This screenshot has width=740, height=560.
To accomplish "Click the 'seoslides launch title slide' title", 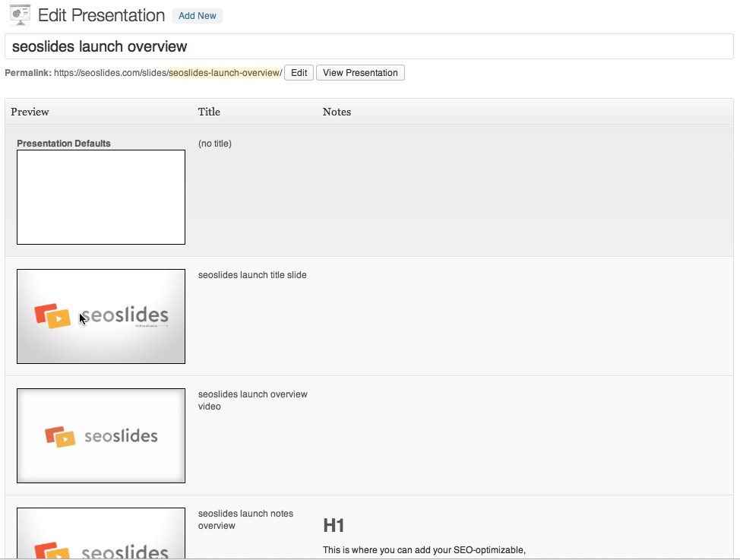I will click(252, 275).
